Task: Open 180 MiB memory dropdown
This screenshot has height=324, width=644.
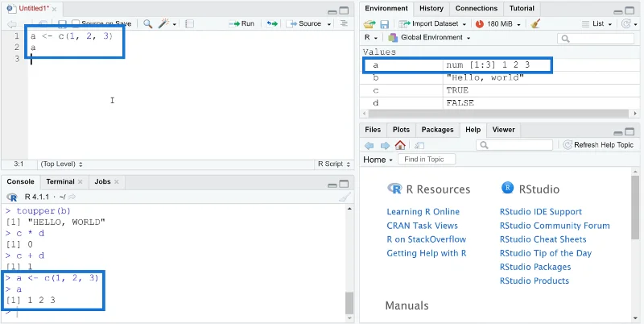Action: 518,24
